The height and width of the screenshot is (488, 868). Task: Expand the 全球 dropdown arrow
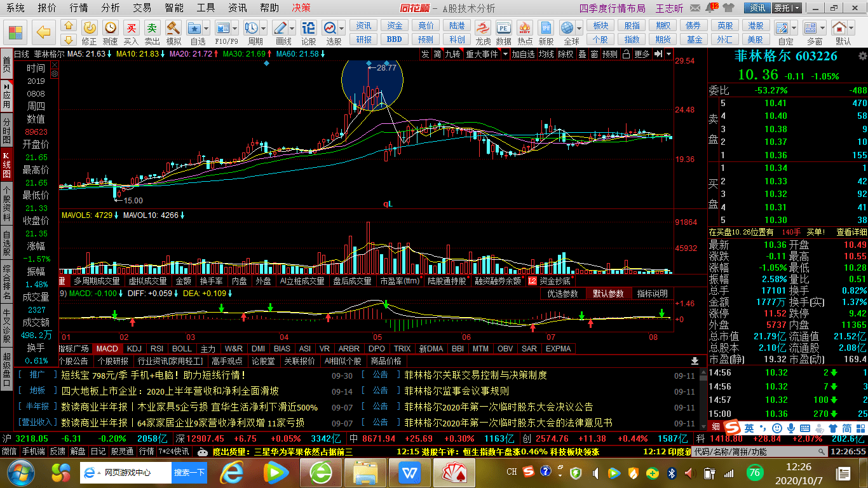click(579, 28)
